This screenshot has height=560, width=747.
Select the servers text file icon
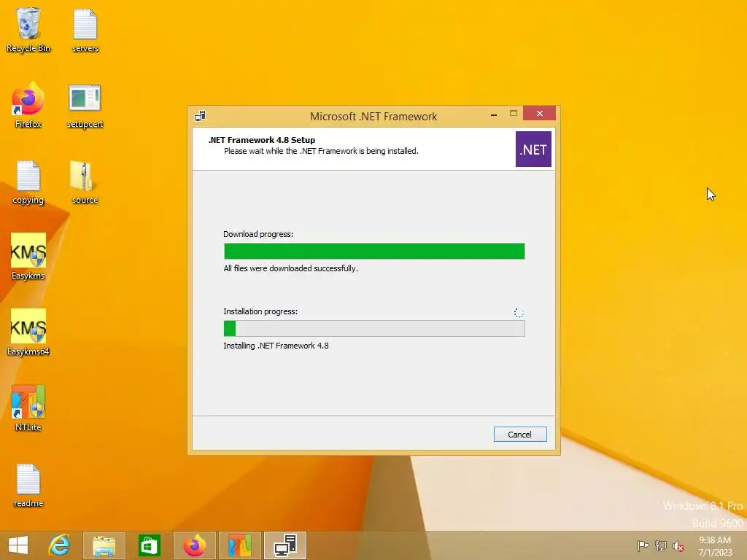tap(85, 29)
